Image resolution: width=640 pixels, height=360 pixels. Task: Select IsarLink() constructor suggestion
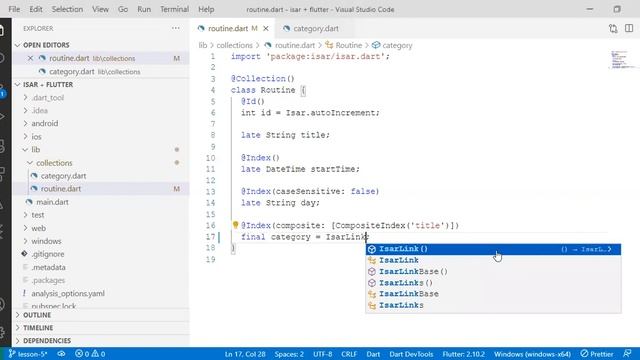click(x=493, y=249)
